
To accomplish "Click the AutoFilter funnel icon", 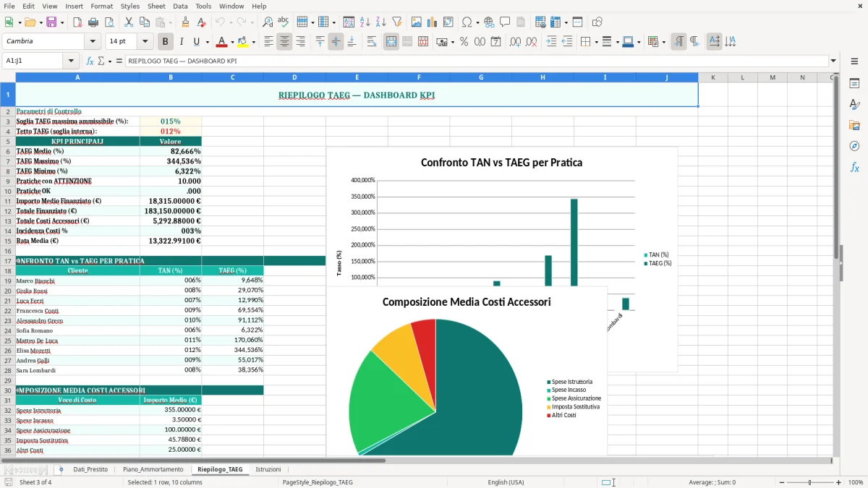I will pyautogui.click(x=396, y=22).
